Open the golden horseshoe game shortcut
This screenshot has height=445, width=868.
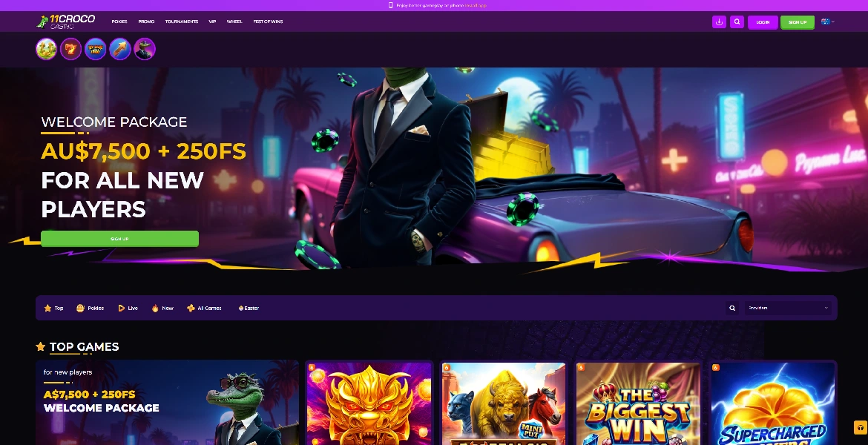(x=47, y=49)
